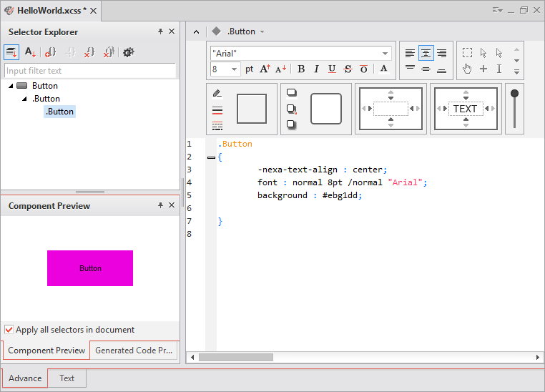The image size is (545, 392).
Task: Open Selector Explorer settings gear
Action: click(129, 52)
